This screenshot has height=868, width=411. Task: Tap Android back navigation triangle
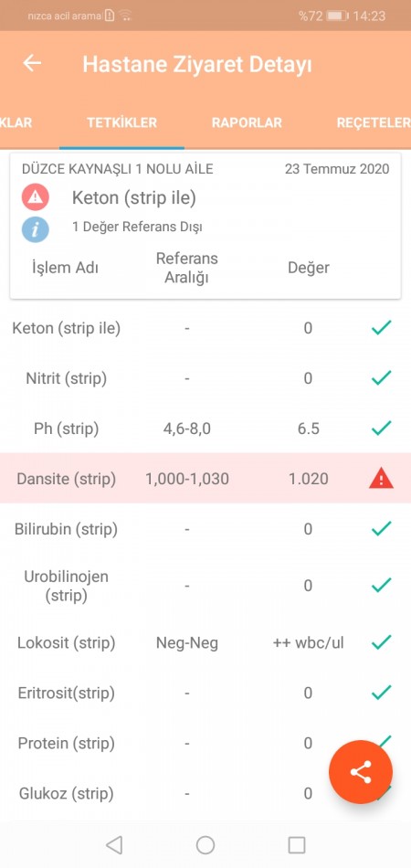coord(114,845)
